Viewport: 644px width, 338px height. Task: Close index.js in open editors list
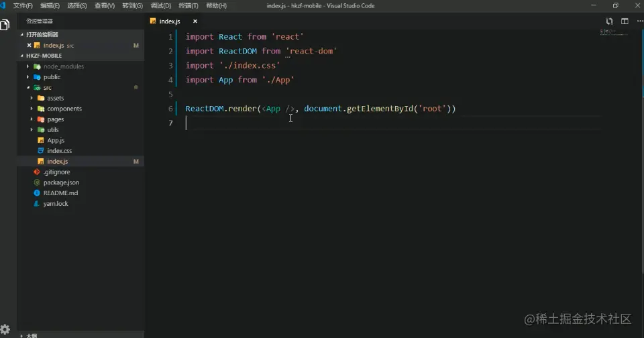point(29,46)
